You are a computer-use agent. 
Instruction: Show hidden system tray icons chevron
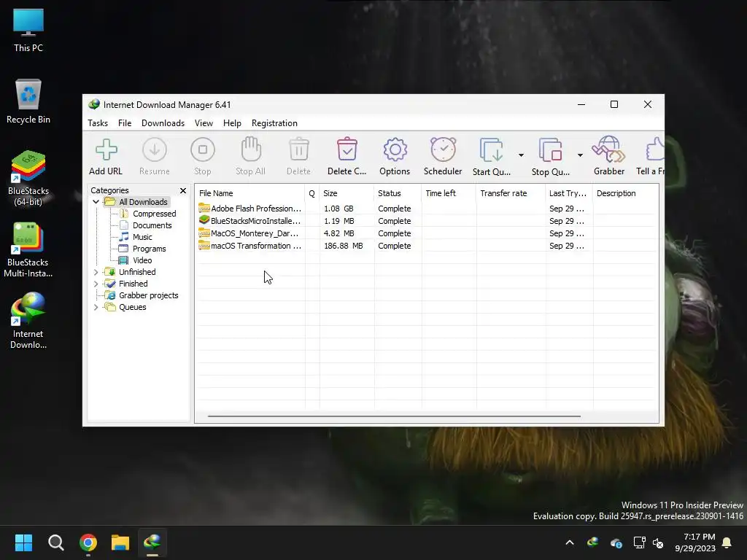point(569,542)
